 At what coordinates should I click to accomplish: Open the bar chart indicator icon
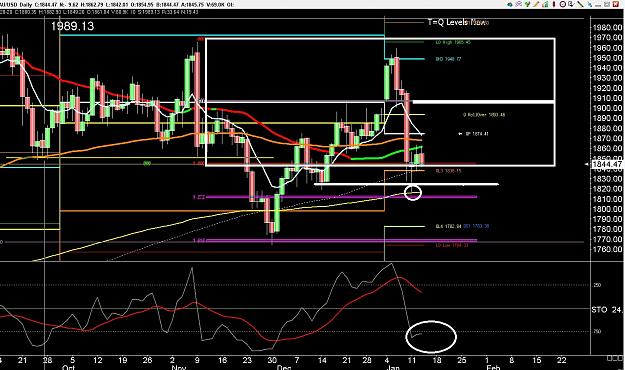tap(545, 4)
